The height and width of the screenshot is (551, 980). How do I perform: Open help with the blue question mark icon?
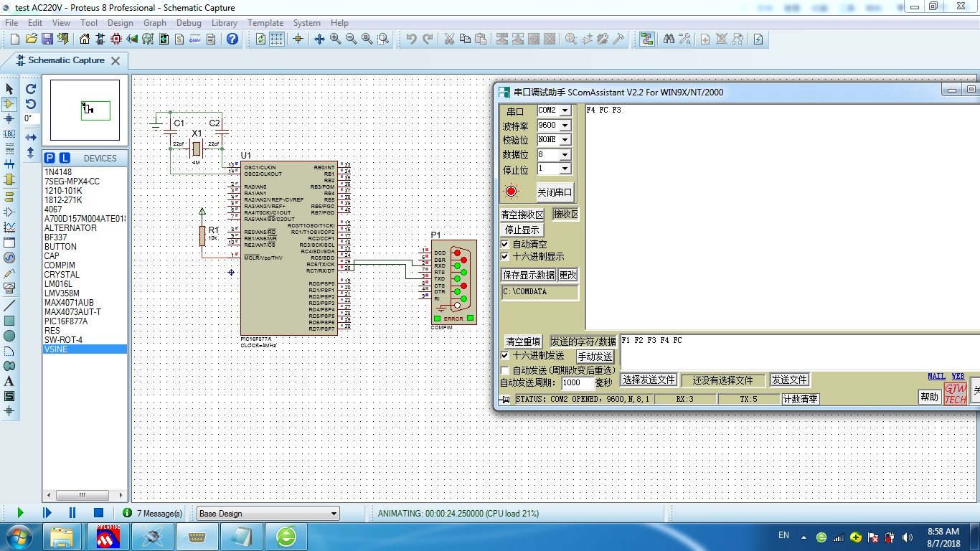[232, 39]
